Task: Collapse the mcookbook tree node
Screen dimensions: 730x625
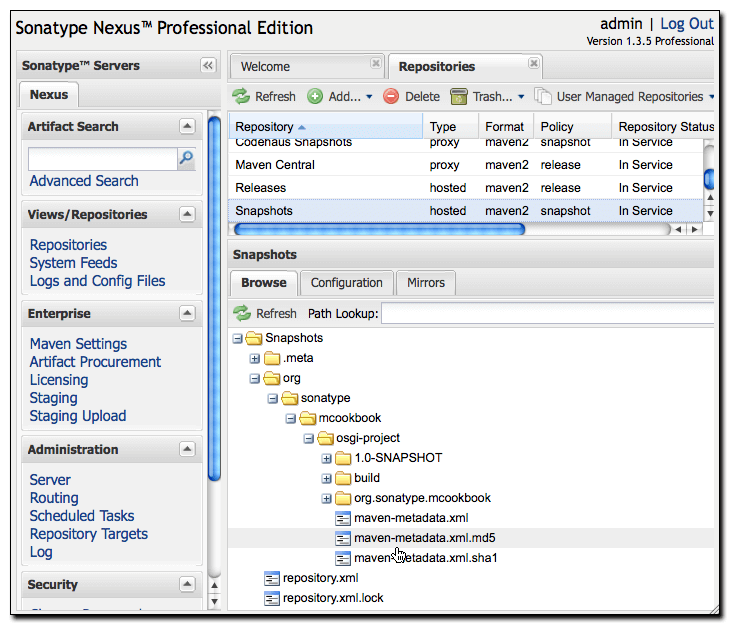Action: 291,419
